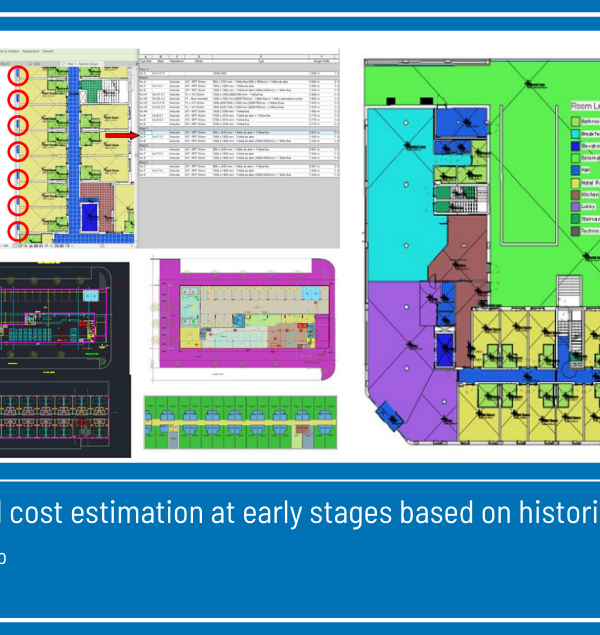Screen dimensions: 600x635
Task: Click the bottommost red circle marker
Action: coord(17,230)
